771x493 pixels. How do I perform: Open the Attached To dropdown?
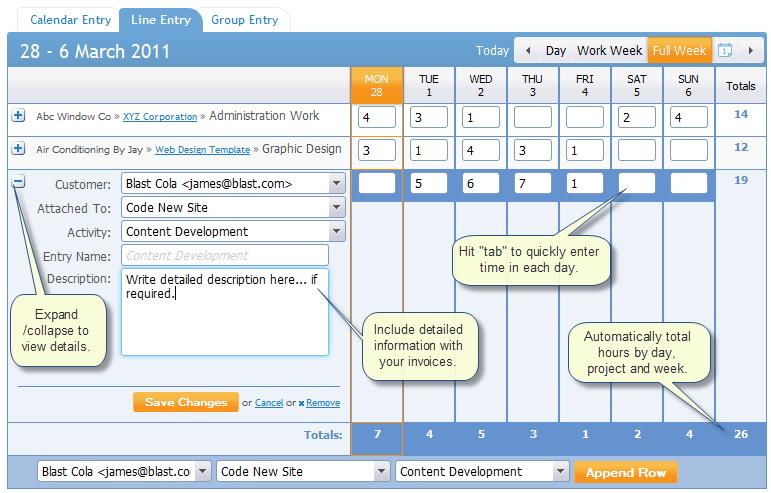click(336, 207)
